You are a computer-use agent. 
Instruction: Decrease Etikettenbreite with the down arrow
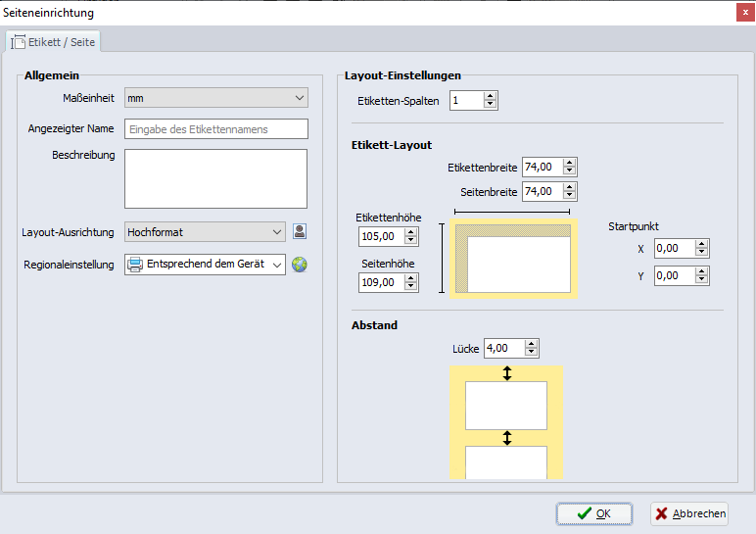pyautogui.click(x=570, y=171)
